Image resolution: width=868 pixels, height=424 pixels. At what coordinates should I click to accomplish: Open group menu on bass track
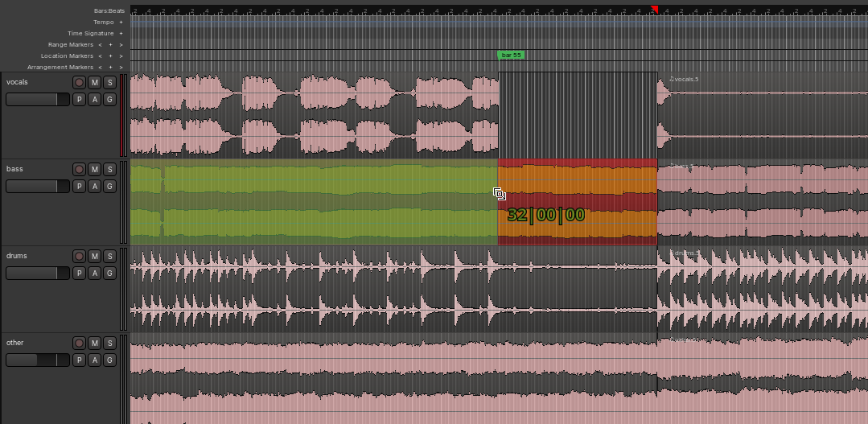(109, 187)
